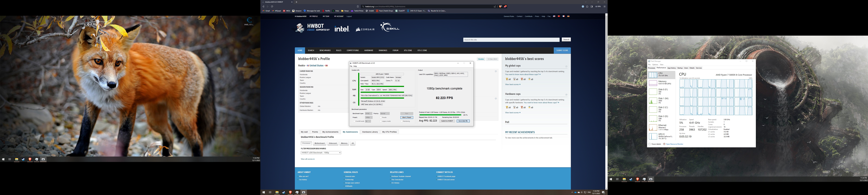Open RANKINGS in HWBOT navigation bar

click(383, 50)
